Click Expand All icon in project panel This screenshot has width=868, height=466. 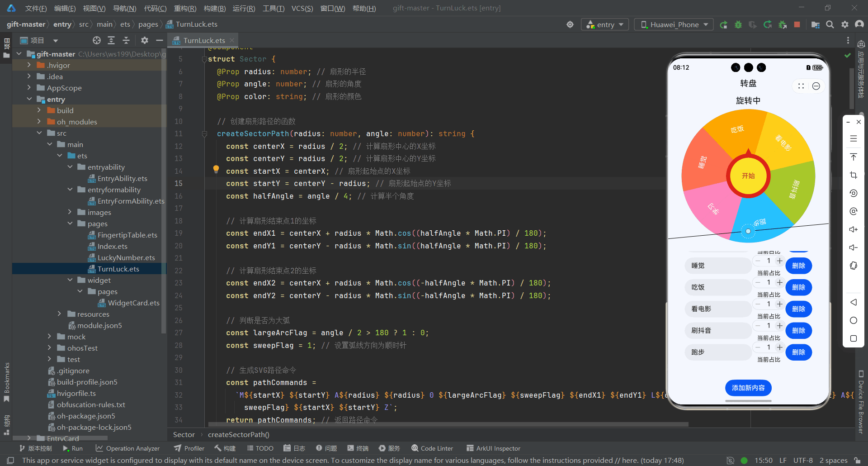pyautogui.click(x=111, y=40)
